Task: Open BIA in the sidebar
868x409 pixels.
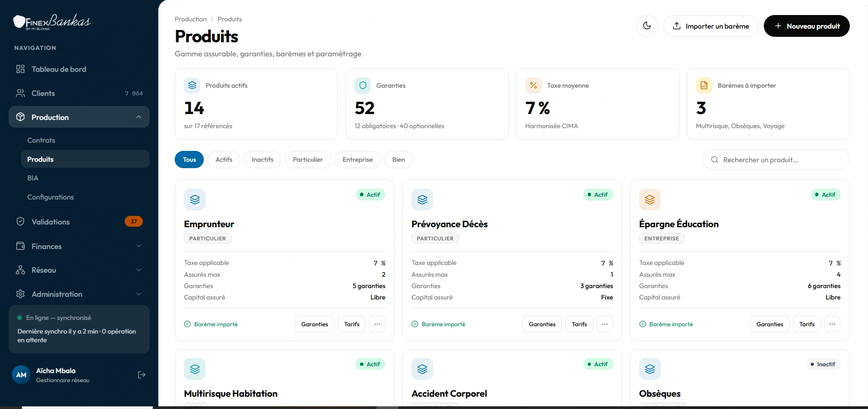Action: pyautogui.click(x=85, y=178)
